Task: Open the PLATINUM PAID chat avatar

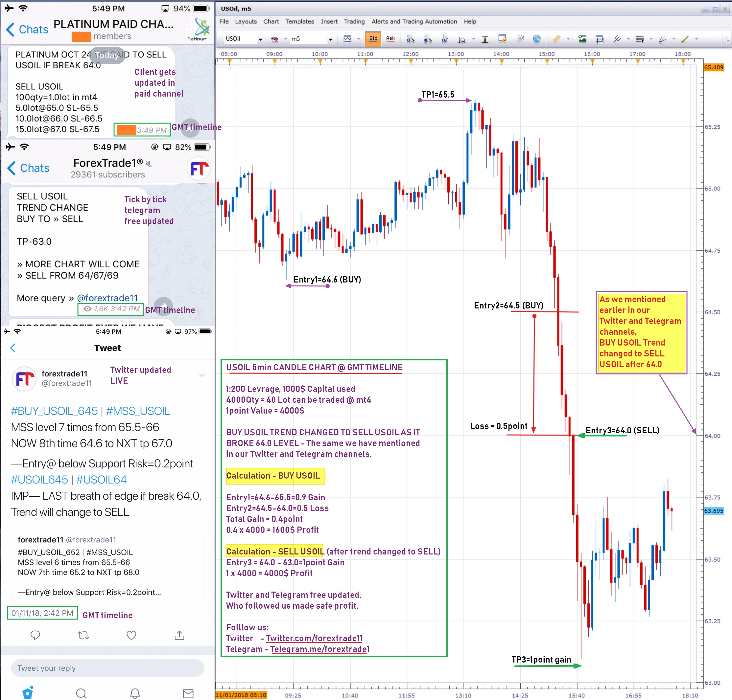Action: coord(198,29)
